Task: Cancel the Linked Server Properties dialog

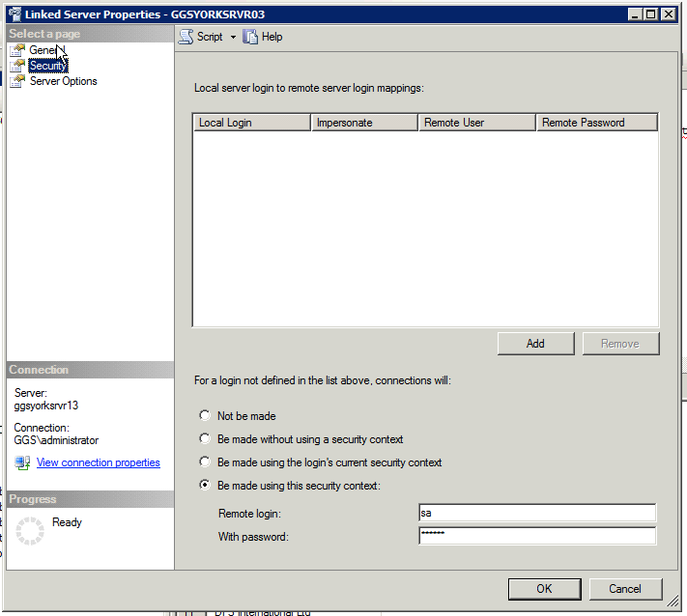Action: 624,588
